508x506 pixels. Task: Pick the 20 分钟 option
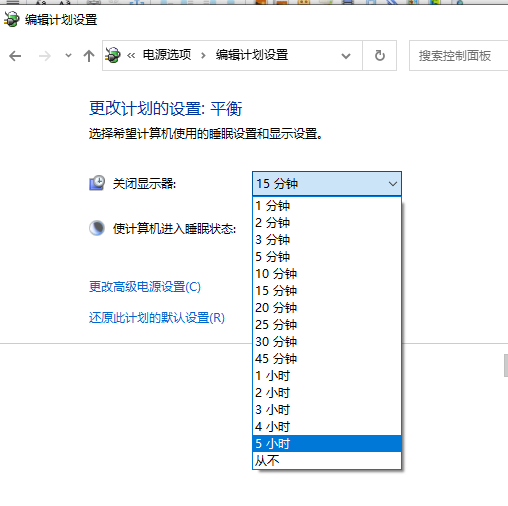click(x=327, y=307)
